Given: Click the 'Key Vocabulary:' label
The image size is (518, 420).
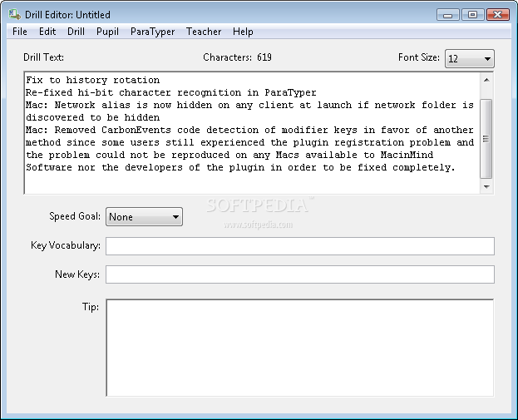Looking at the screenshot, I should coord(66,245).
